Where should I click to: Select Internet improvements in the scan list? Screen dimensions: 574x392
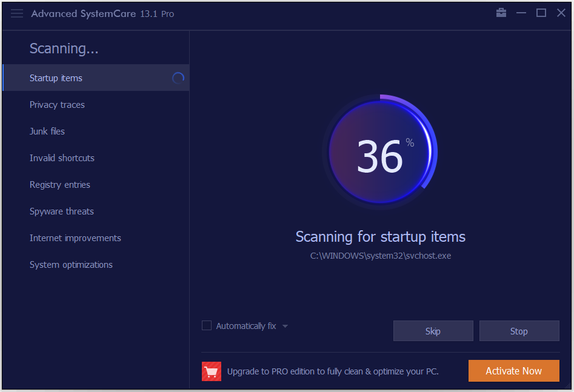click(x=96, y=238)
